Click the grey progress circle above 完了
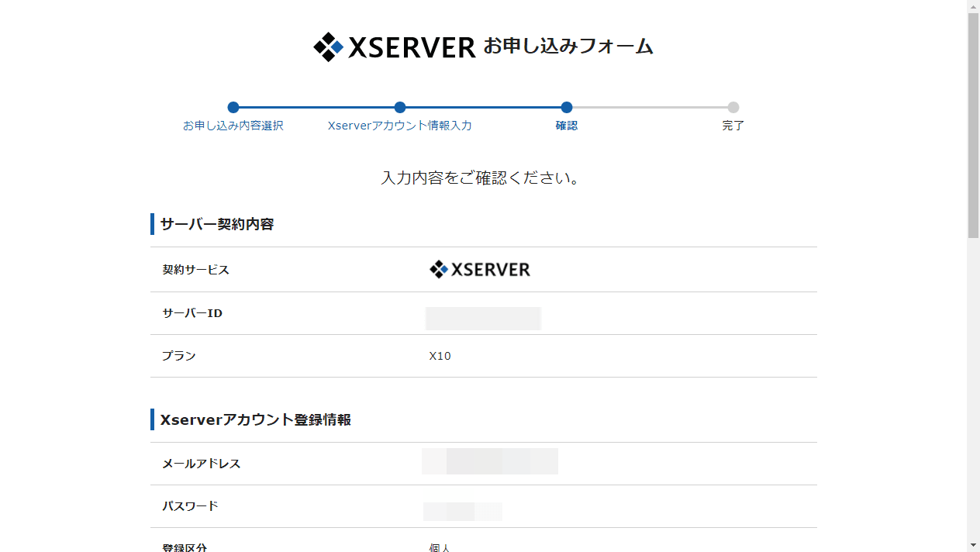Screen dimensions: 980x552 pyautogui.click(x=733, y=108)
